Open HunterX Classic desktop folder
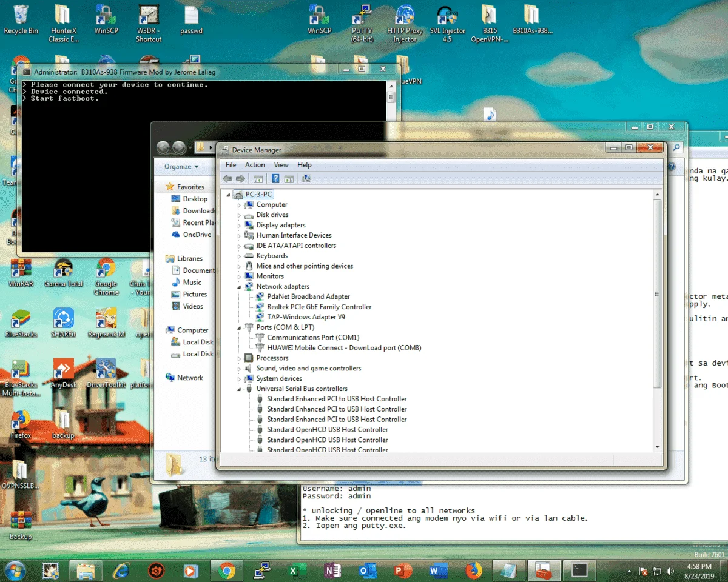The image size is (728, 582). [x=64, y=24]
